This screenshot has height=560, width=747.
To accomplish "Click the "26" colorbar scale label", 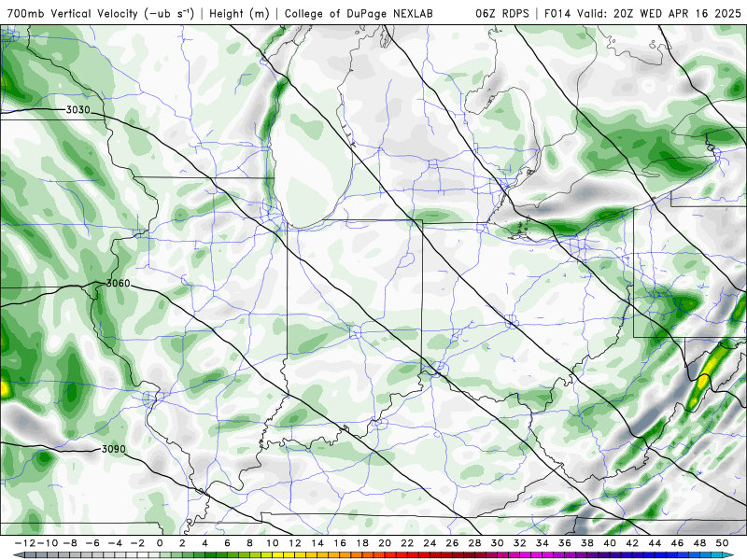I will click(452, 543).
